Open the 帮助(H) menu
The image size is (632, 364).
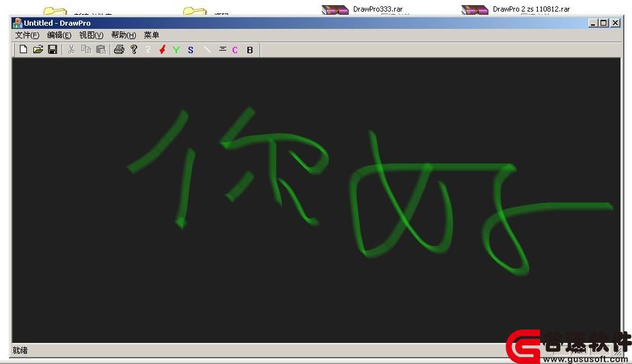pyautogui.click(x=123, y=35)
